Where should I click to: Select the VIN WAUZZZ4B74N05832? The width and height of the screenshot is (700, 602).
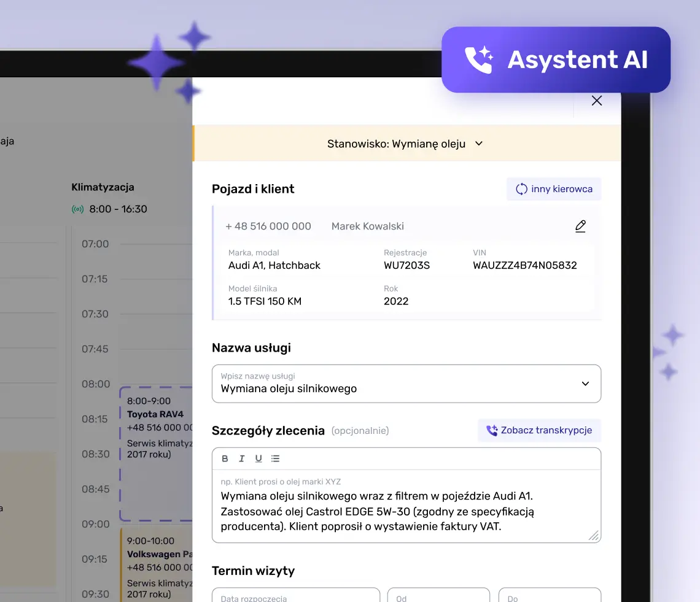pos(524,266)
